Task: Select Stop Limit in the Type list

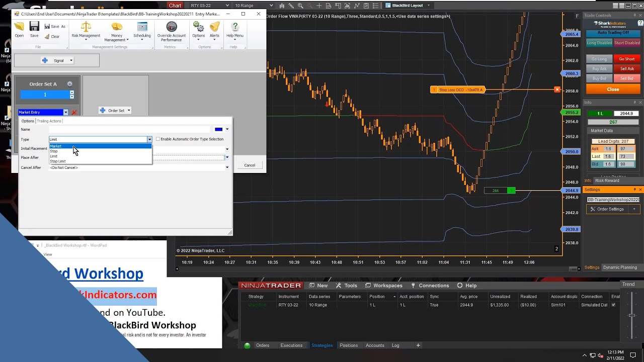Action: click(100, 161)
